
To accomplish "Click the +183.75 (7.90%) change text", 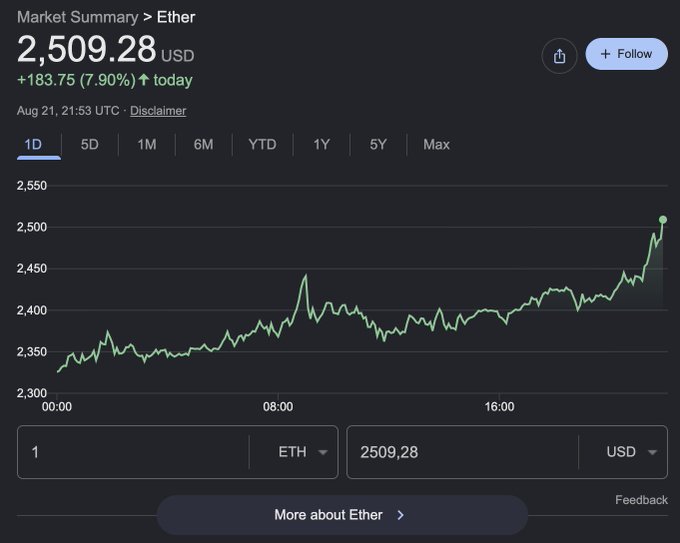I will [x=76, y=80].
